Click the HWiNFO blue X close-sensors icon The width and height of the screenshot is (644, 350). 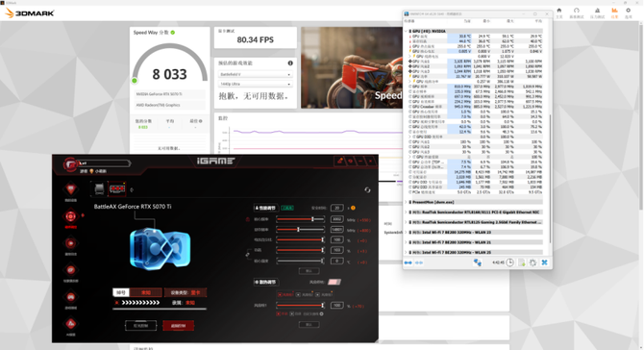pyautogui.click(x=544, y=262)
